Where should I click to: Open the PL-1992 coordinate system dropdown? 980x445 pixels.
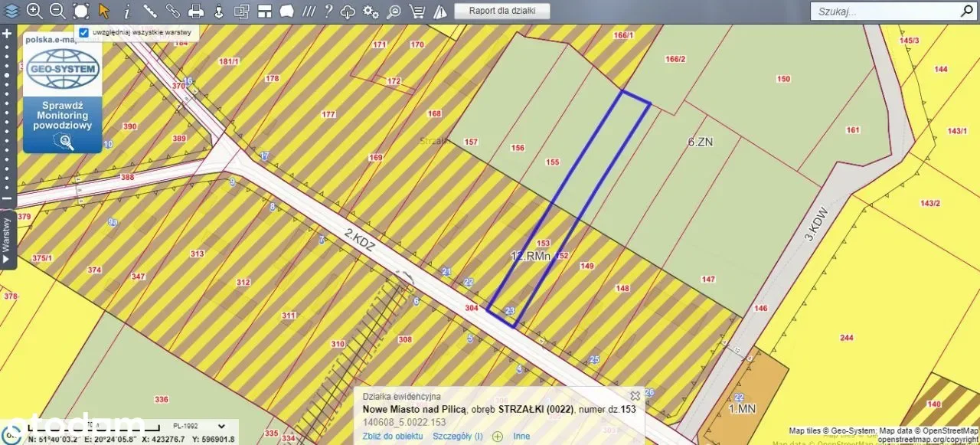pyautogui.click(x=199, y=426)
